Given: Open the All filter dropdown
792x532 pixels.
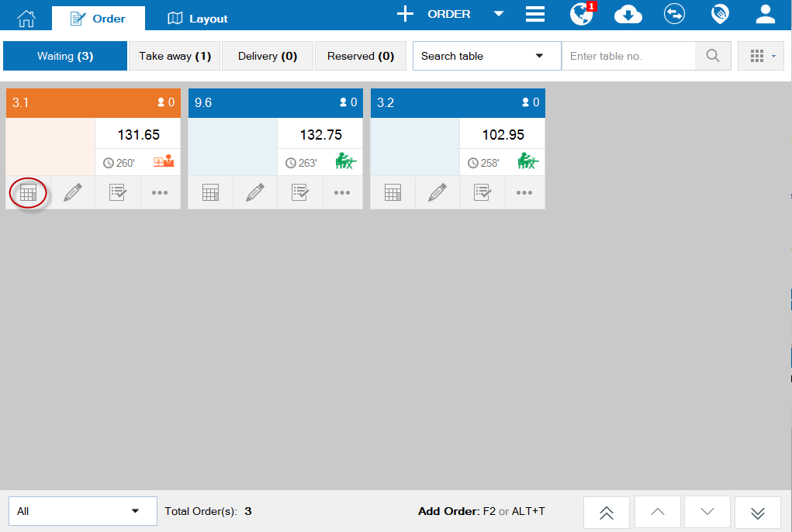Looking at the screenshot, I should [83, 511].
